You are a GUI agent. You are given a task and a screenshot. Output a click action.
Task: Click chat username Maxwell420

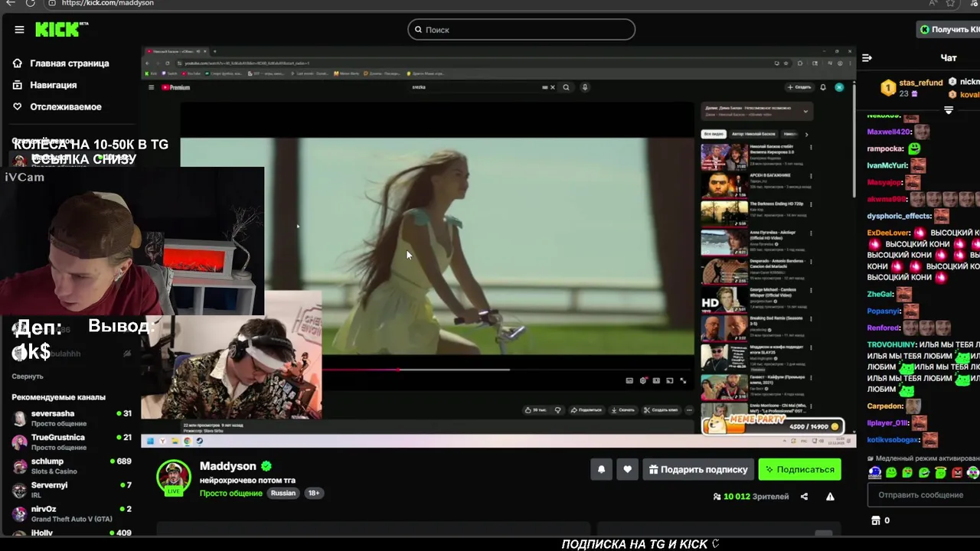(889, 132)
